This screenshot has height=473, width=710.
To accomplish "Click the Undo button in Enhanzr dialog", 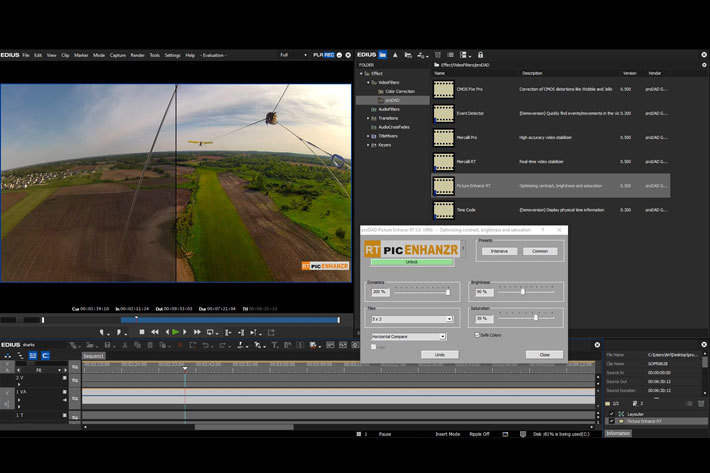I will pyautogui.click(x=440, y=354).
